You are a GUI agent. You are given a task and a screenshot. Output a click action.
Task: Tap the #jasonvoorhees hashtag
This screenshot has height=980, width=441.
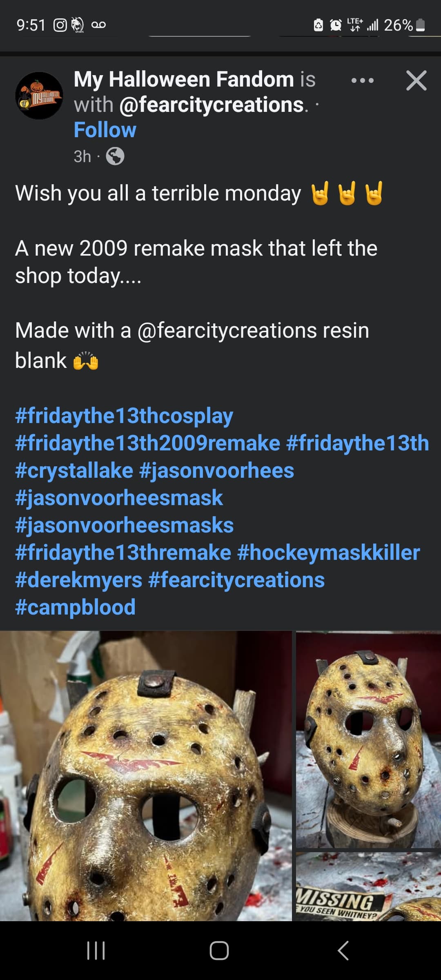pyautogui.click(x=216, y=470)
